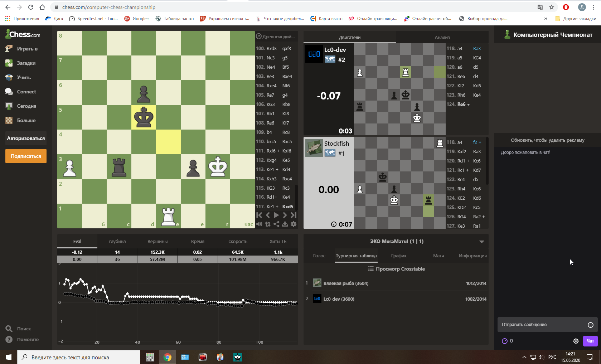
Task: Open the График schedule tab
Action: tap(399, 256)
